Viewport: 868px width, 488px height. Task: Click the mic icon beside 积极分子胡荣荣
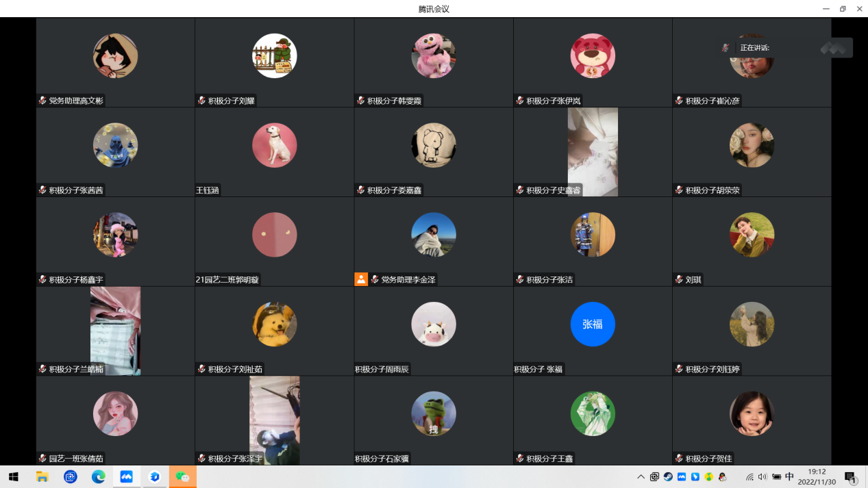coord(679,190)
